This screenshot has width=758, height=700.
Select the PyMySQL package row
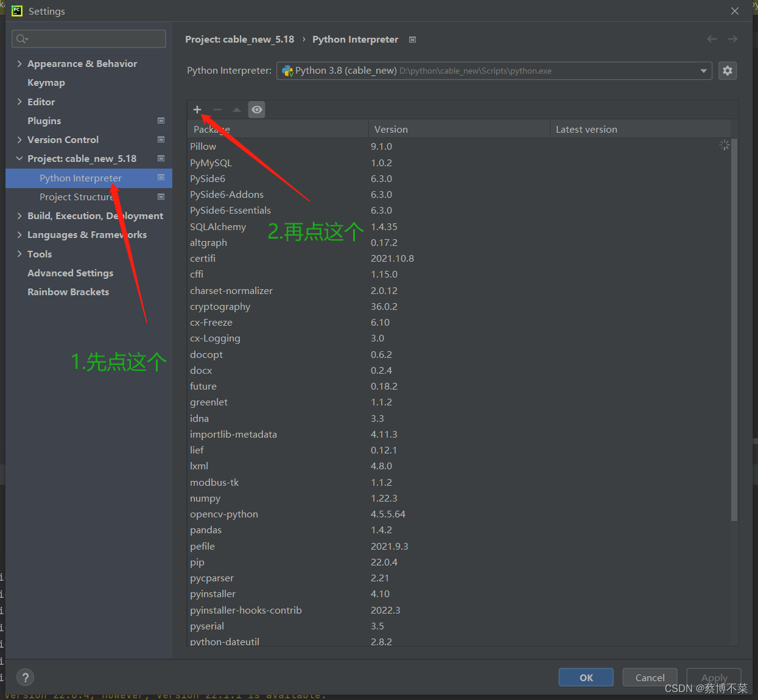click(459, 163)
